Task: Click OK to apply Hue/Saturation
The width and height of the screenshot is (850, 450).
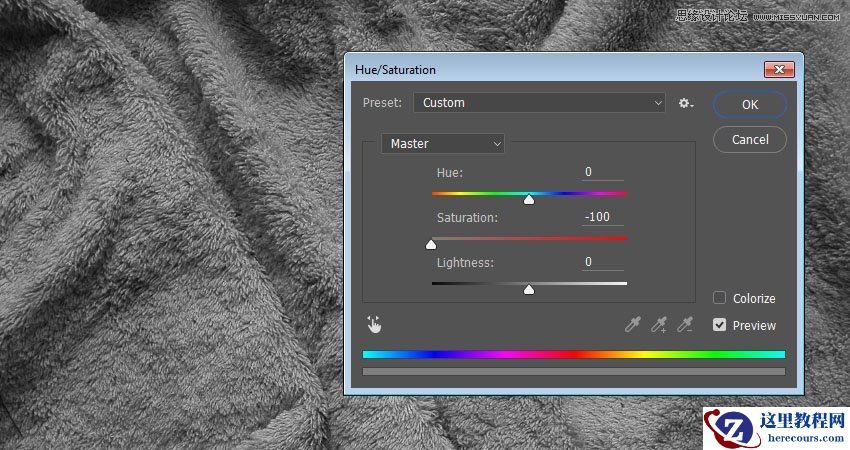Action: 749,104
